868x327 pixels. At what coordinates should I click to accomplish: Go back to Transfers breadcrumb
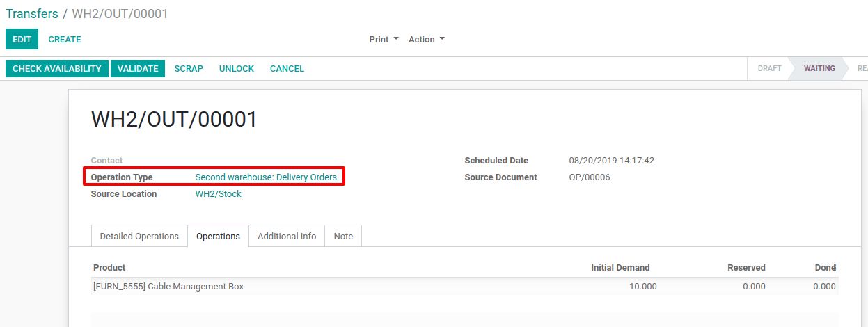coord(32,14)
